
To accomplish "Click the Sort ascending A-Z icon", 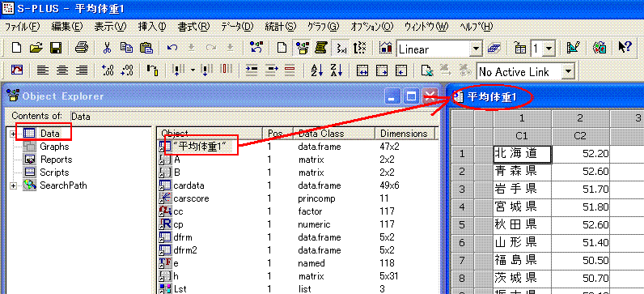I will (x=315, y=70).
